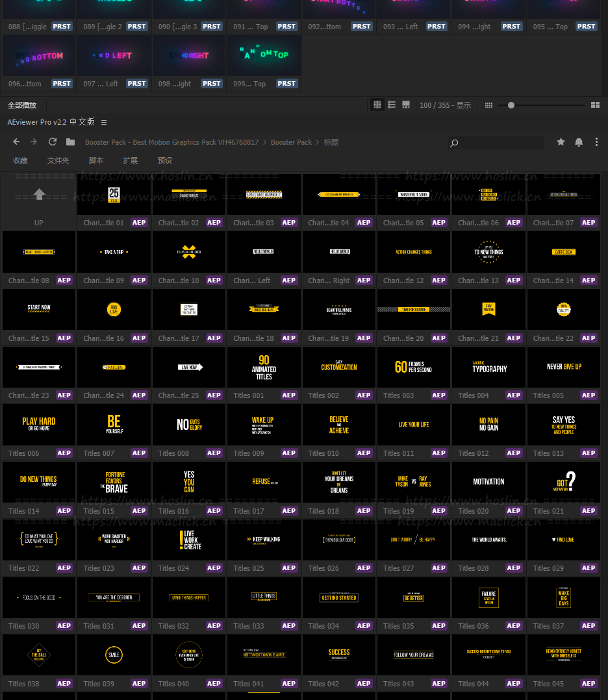Open the 收藏 tab
The width and height of the screenshot is (608, 700).
(x=20, y=160)
